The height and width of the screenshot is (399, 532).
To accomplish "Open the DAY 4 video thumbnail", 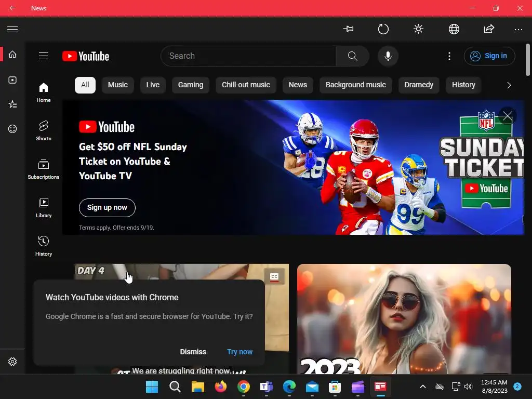I will click(x=181, y=271).
